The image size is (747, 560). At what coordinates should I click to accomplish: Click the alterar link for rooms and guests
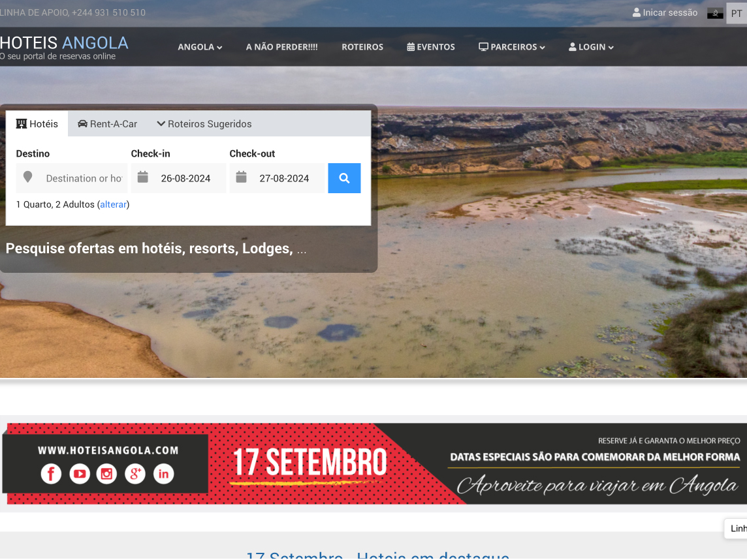click(114, 204)
